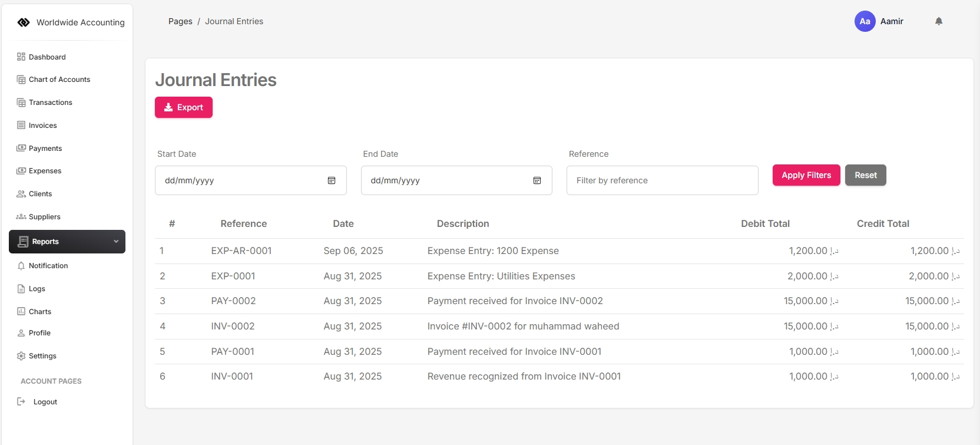Click the Dashboard icon in sidebar
Screen dimensions: 980x445
tap(21, 57)
